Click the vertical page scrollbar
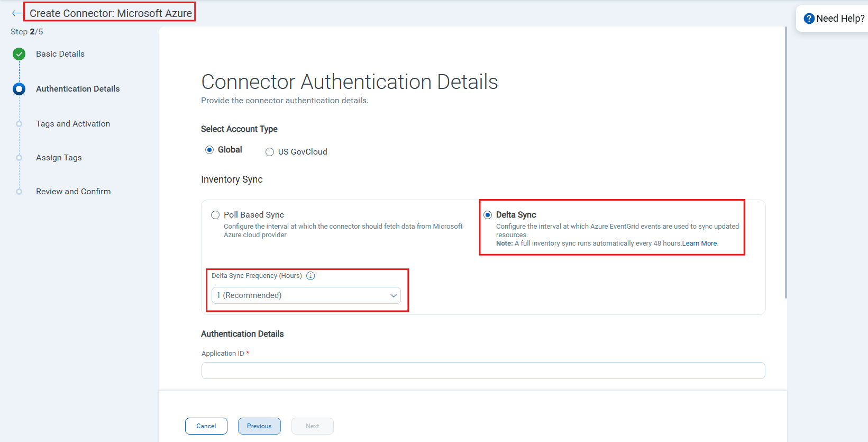The image size is (868, 442). pyautogui.click(x=786, y=163)
